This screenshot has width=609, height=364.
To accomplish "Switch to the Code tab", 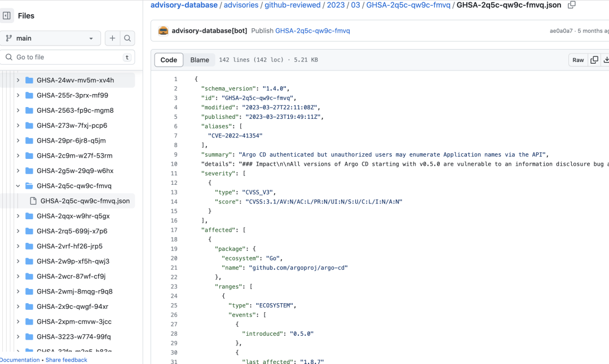I will (169, 60).
